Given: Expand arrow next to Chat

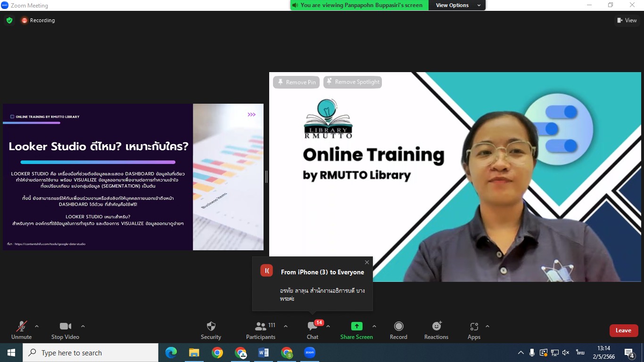Looking at the screenshot, I should (328, 326).
